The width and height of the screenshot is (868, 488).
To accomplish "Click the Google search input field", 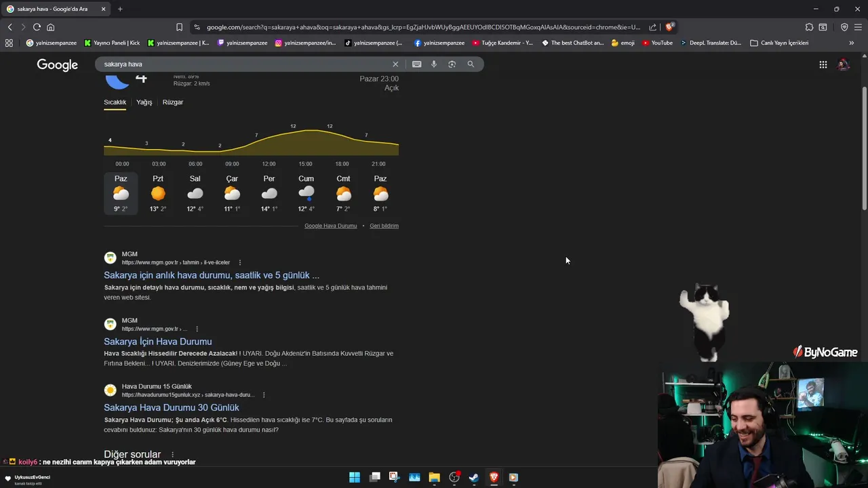I will [x=244, y=64].
